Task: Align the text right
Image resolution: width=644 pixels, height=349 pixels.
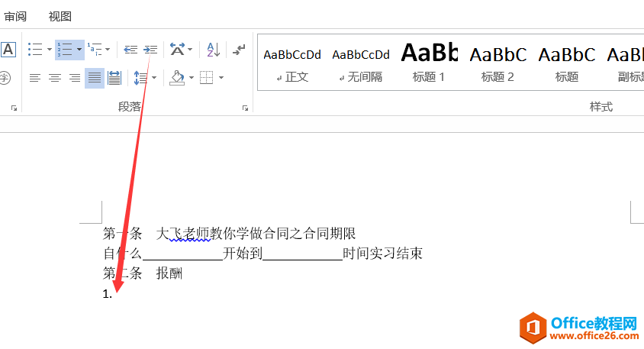Action: [74, 78]
